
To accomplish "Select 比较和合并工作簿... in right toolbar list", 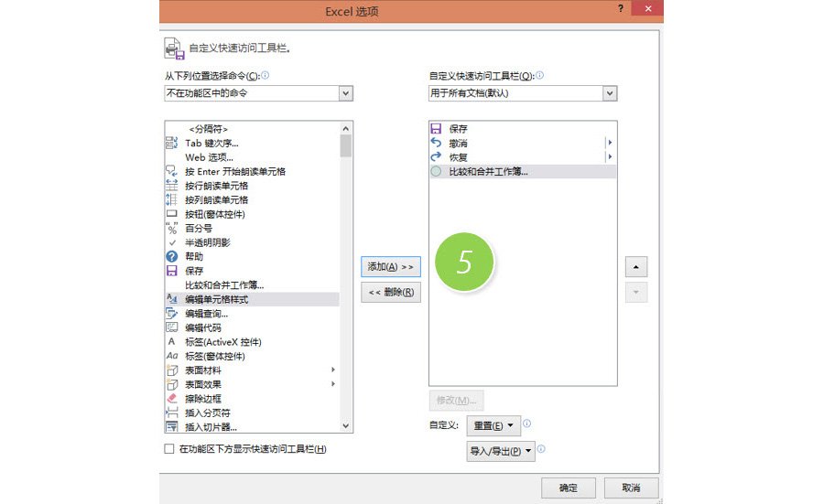I will pos(488,171).
